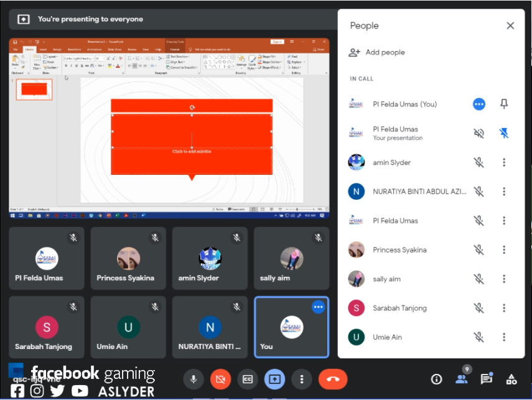Show the participants panel icon with badge 9
532x400 pixels.
pyautogui.click(x=462, y=379)
